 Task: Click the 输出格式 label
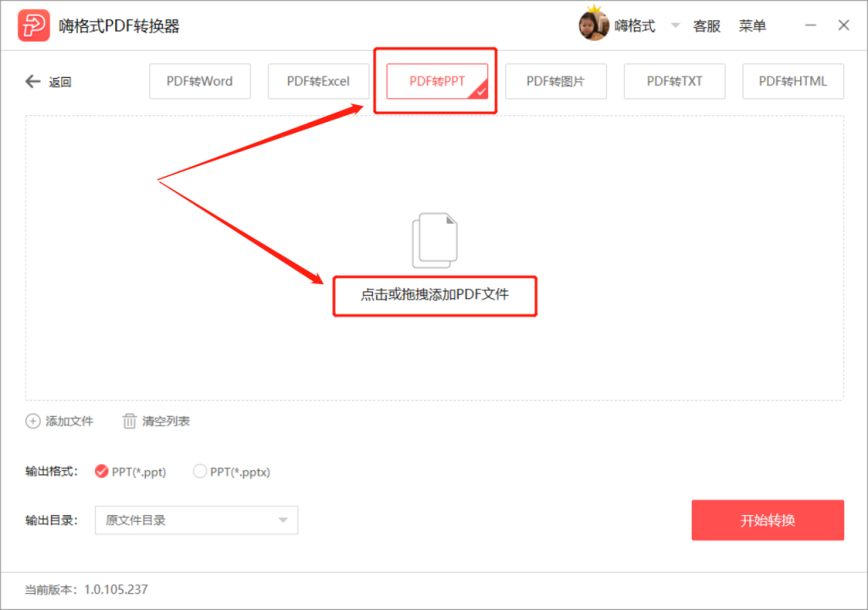51,472
